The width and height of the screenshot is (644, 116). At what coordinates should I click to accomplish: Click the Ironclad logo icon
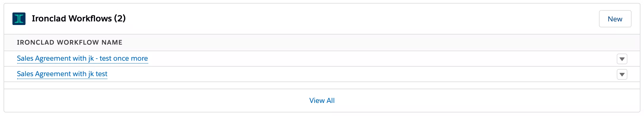point(19,19)
